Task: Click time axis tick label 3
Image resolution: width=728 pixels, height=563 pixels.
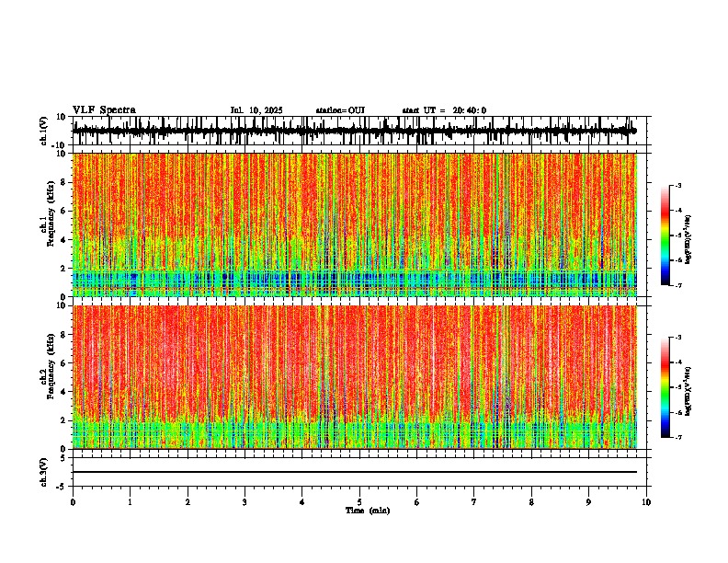Action: point(245,502)
